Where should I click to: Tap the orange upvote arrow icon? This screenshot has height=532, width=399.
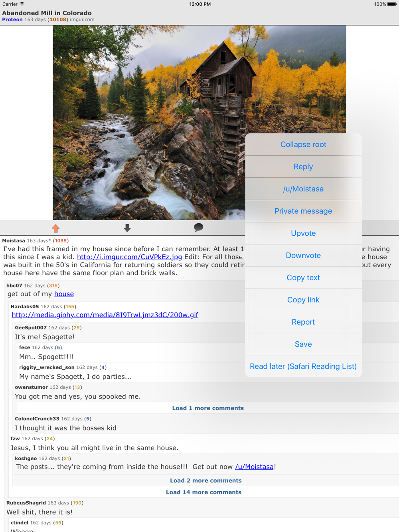[55, 228]
